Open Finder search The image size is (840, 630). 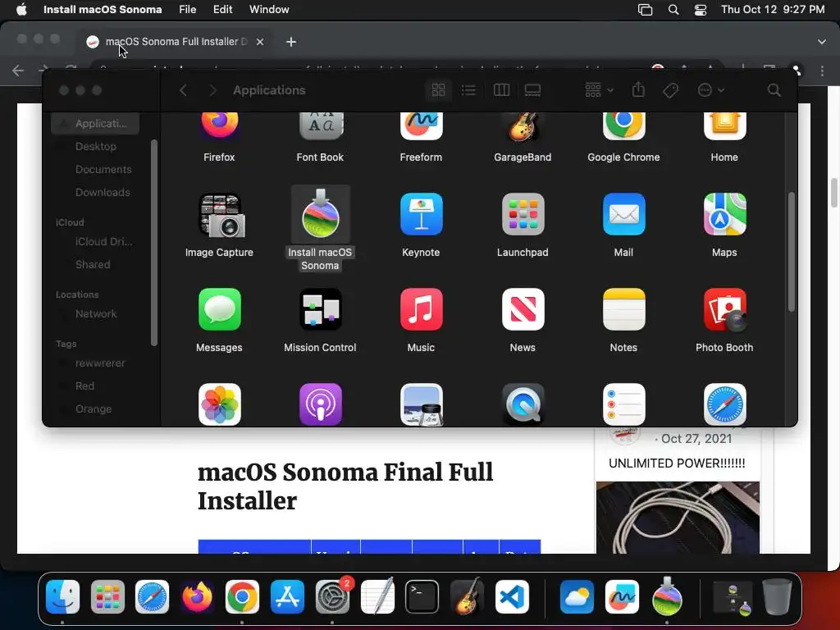[774, 90]
